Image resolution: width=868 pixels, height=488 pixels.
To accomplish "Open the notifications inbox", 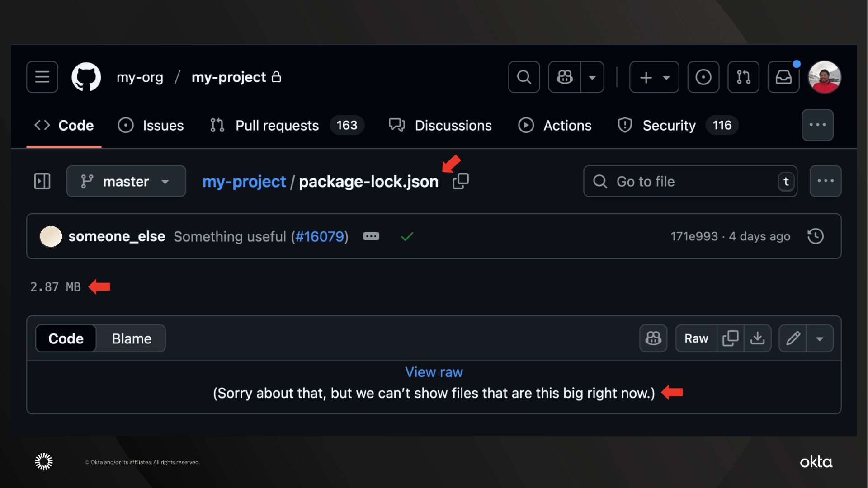I will coord(783,77).
